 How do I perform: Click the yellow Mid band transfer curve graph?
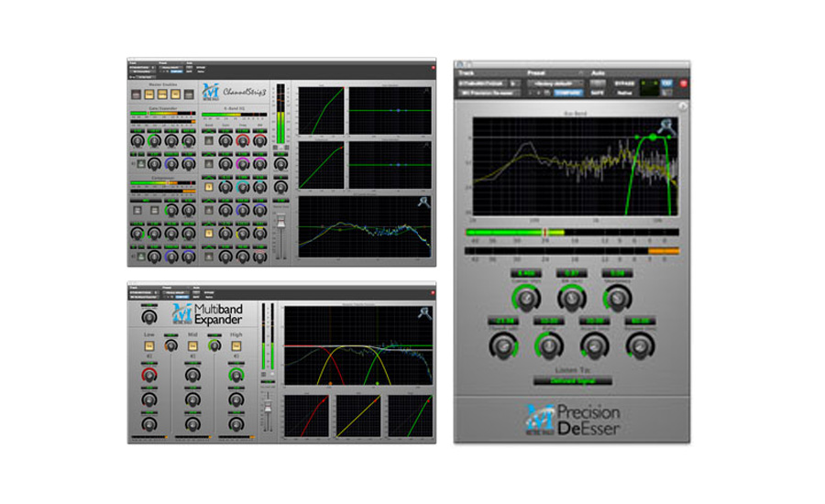click(x=357, y=416)
